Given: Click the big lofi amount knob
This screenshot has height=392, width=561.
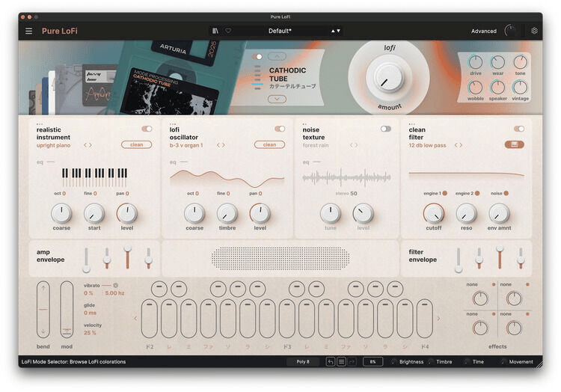Looking at the screenshot, I should 388,77.
